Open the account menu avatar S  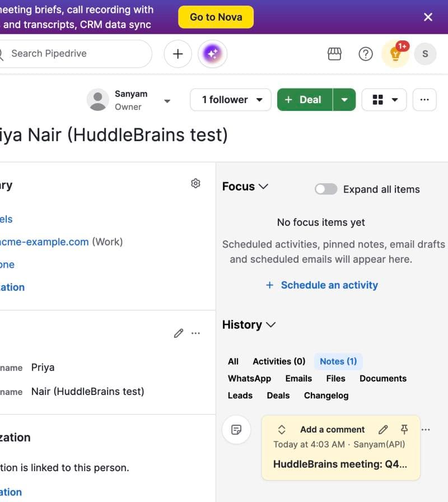[x=425, y=54]
